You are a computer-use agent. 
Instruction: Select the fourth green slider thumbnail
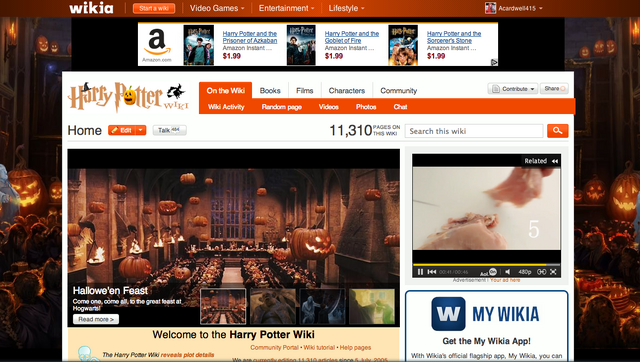(372, 306)
